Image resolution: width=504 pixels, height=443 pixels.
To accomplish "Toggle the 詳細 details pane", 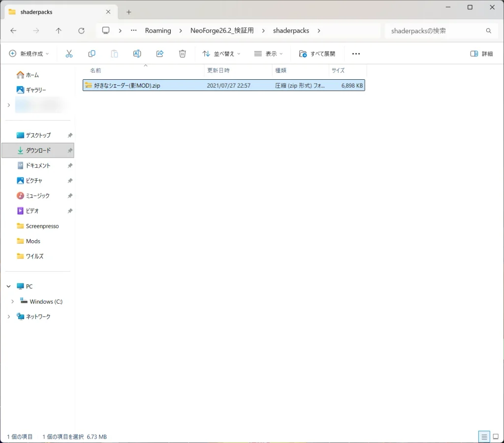I will [481, 54].
